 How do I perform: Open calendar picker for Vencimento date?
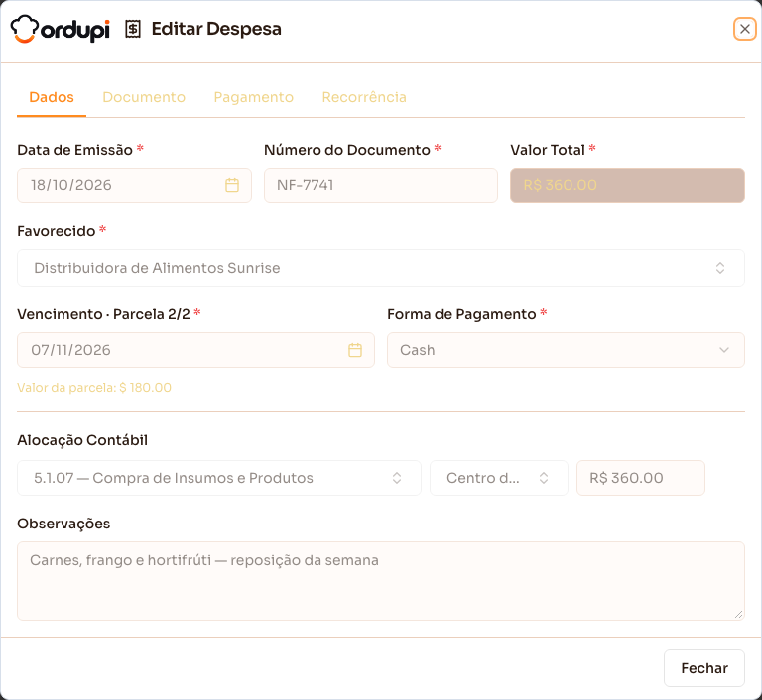click(355, 350)
